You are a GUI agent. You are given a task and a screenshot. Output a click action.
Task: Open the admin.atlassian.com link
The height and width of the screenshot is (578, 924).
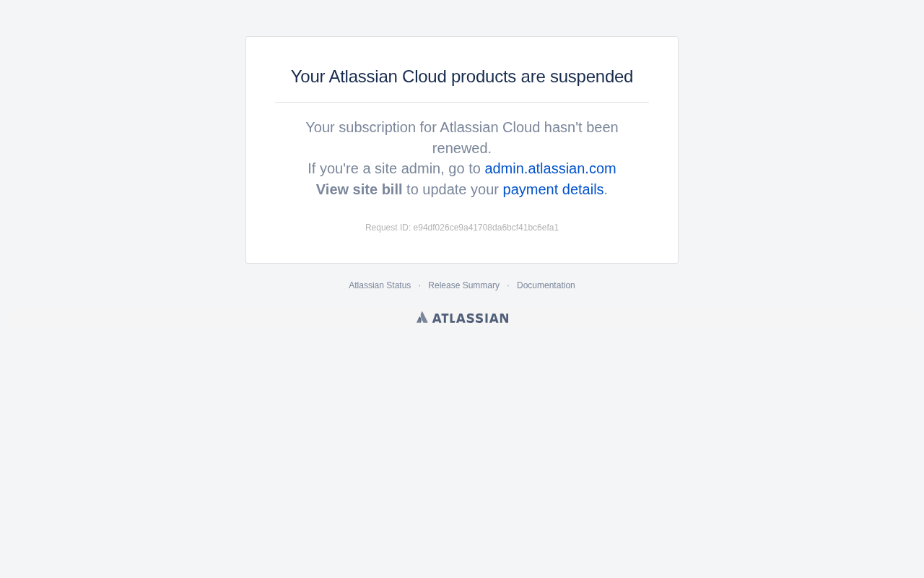pos(550,168)
